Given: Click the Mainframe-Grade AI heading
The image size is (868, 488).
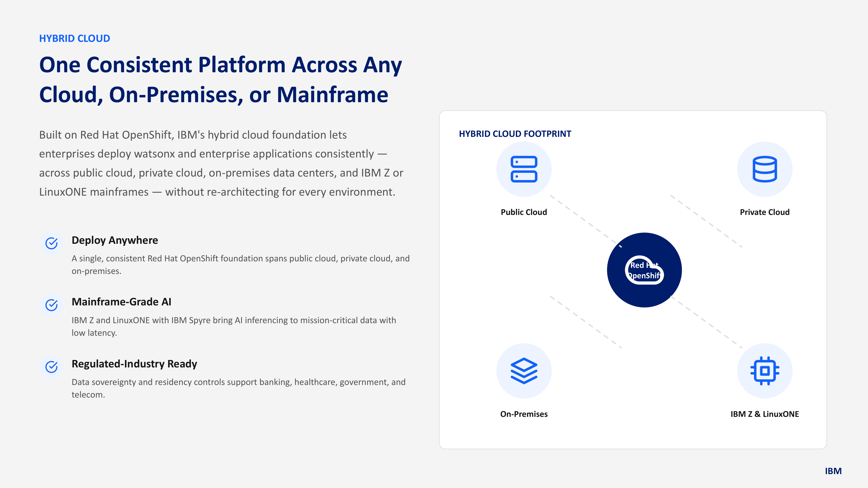Looking at the screenshot, I should coord(121,302).
